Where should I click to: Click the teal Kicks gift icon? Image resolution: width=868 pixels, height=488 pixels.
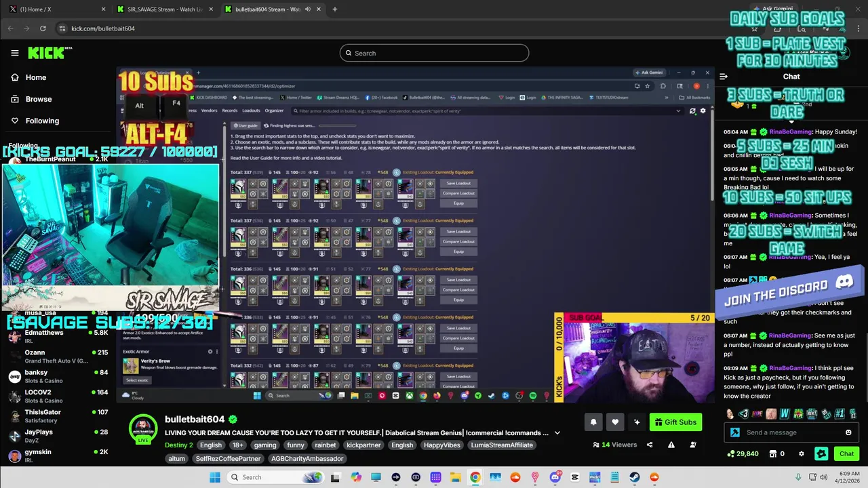[x=821, y=453]
